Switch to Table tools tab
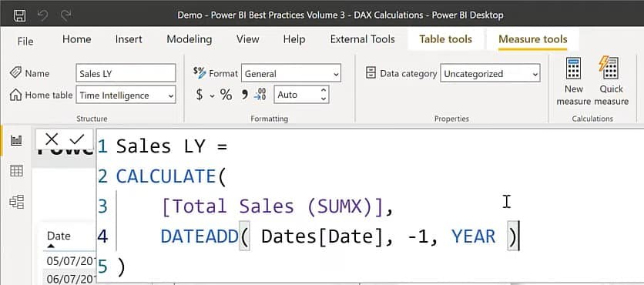644x285 pixels. click(445, 39)
